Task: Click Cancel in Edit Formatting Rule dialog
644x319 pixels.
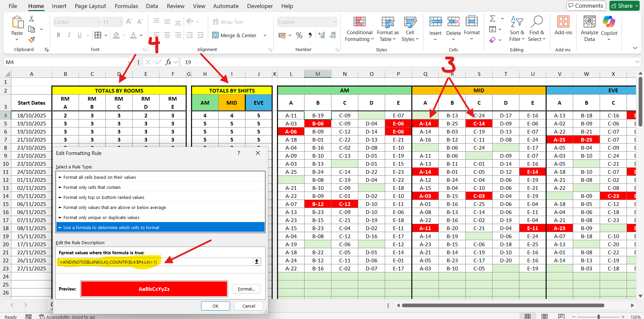Action: click(249, 306)
